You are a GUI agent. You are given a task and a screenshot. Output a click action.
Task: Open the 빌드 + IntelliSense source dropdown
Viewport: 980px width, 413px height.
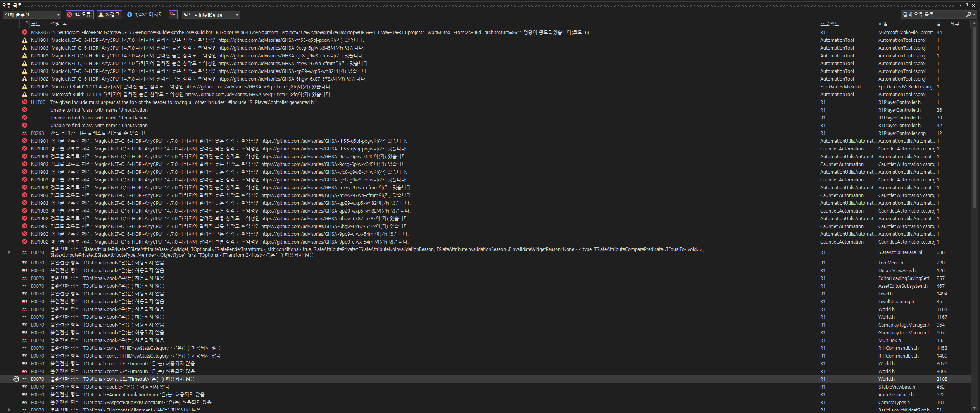click(211, 15)
